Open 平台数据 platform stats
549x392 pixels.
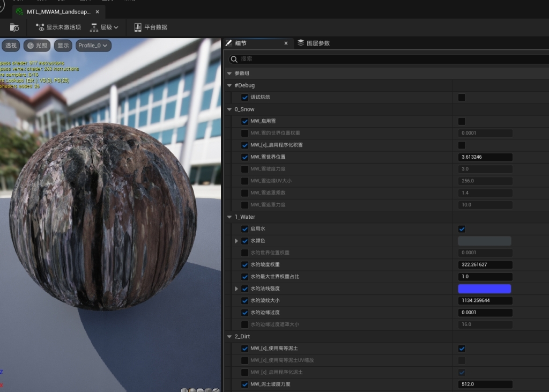point(151,27)
